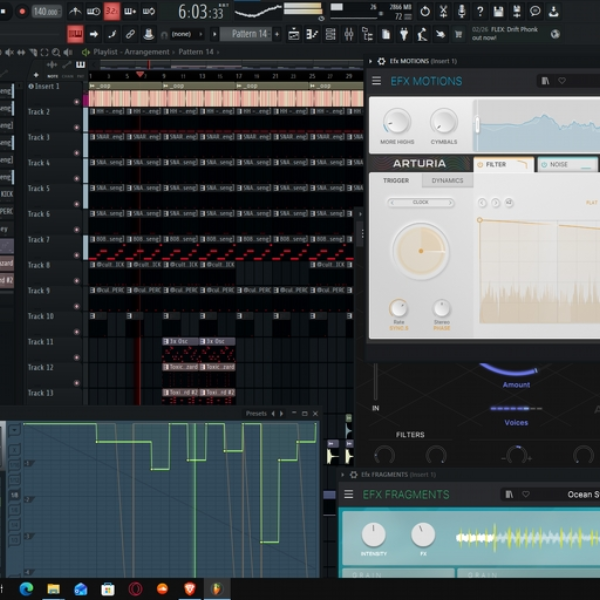This screenshot has width=600, height=600.
Task: Click the MORE HIGHS knob
Action: pos(397,122)
